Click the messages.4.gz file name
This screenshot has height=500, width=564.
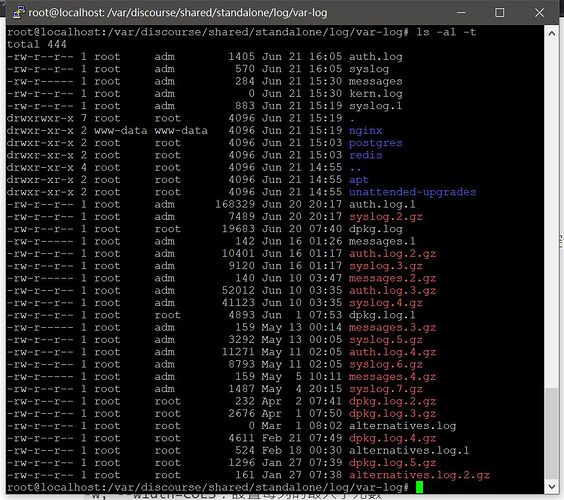392,377
